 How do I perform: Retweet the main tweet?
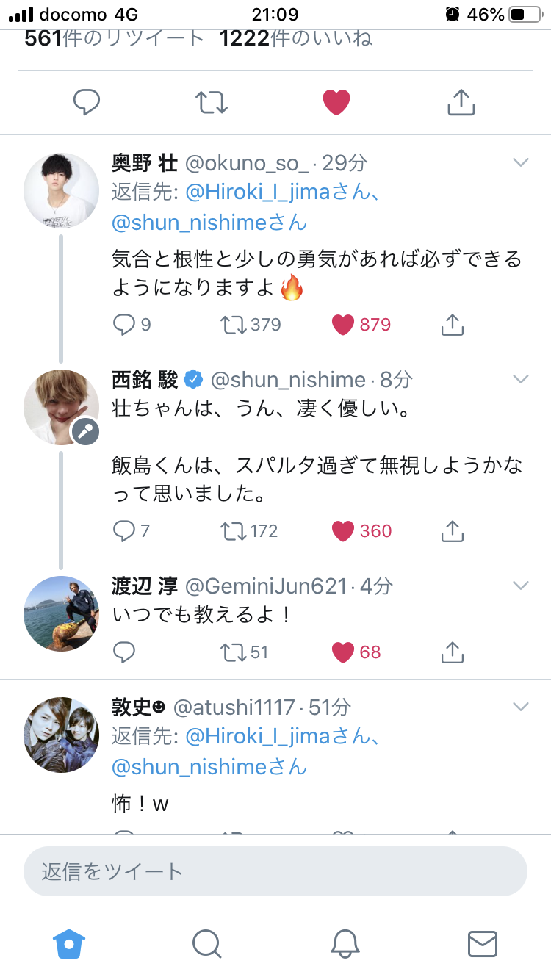pos(212,102)
